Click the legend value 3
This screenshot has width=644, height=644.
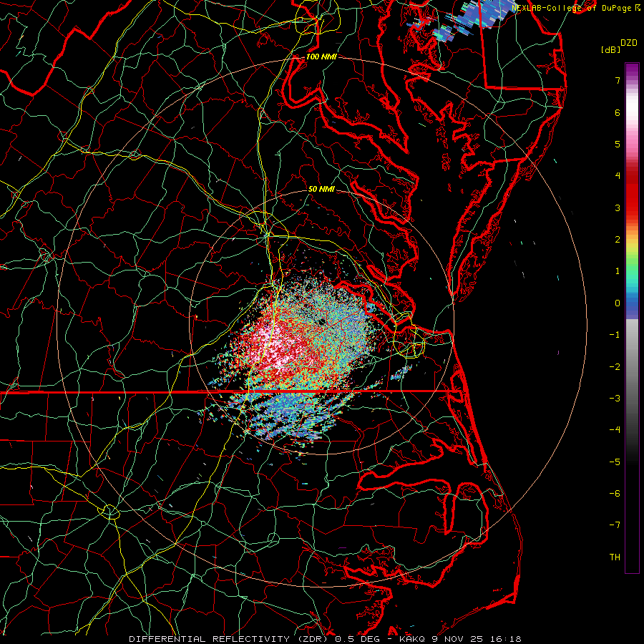[x=618, y=208]
